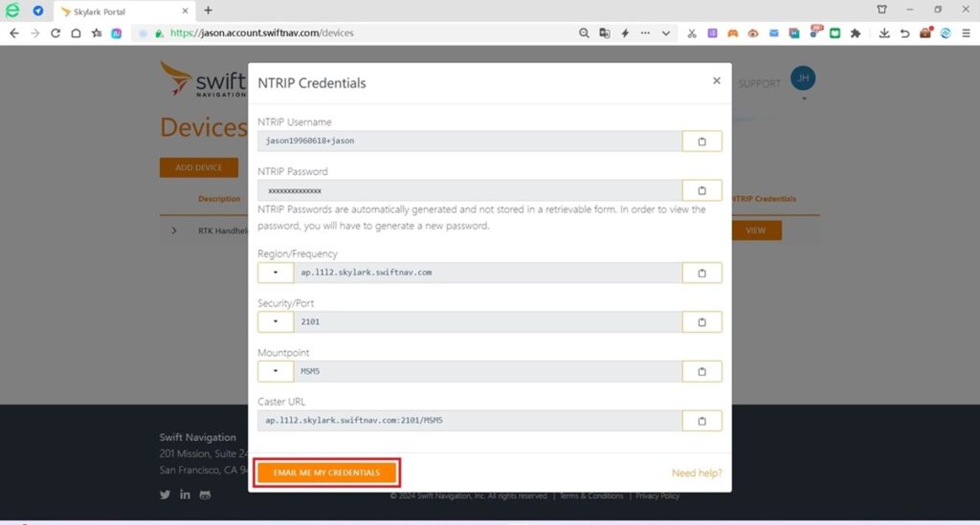The height and width of the screenshot is (525, 980).
Task: Click the scissors screenshot icon
Action: (x=692, y=33)
